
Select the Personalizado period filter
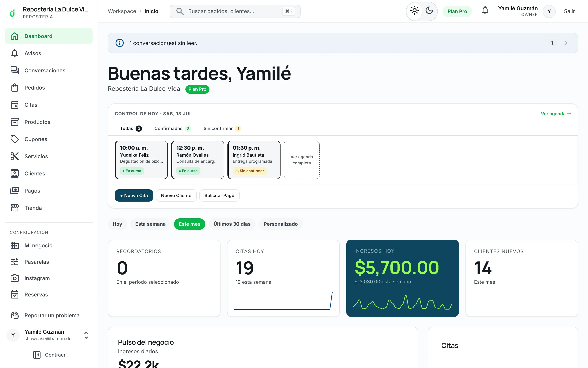(281, 224)
